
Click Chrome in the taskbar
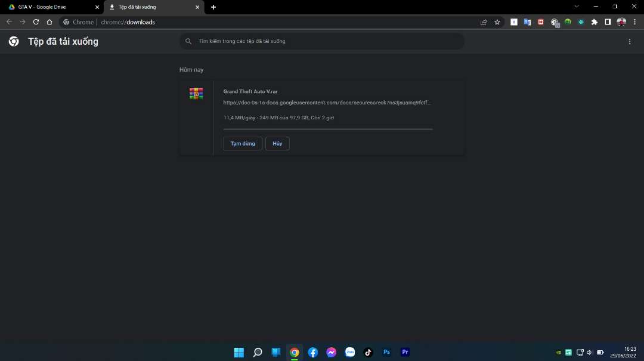click(x=295, y=353)
